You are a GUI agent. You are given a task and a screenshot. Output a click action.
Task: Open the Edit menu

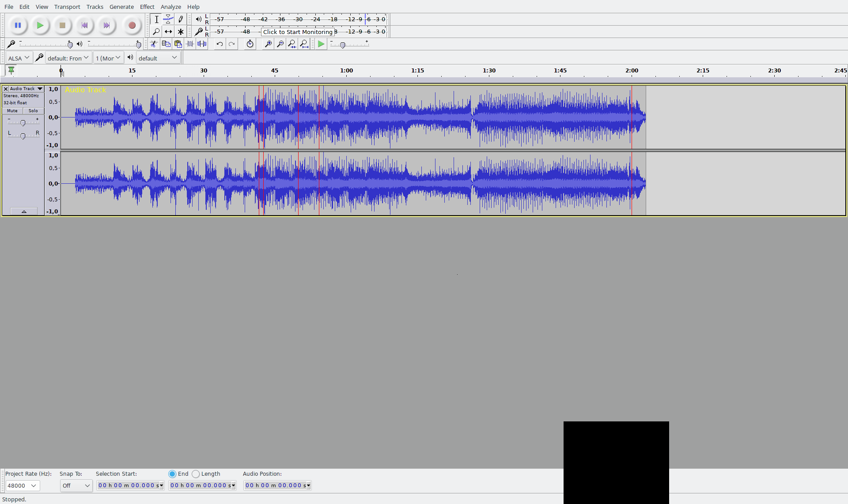24,7
